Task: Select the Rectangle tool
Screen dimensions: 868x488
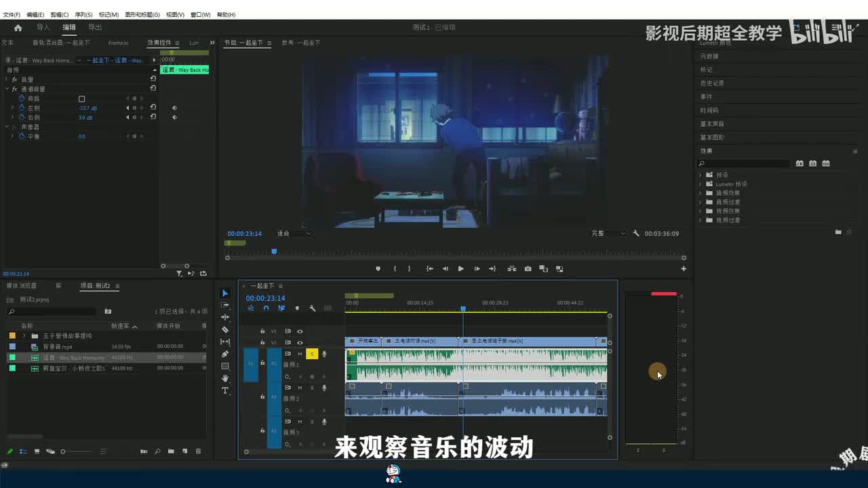Action: (x=225, y=366)
